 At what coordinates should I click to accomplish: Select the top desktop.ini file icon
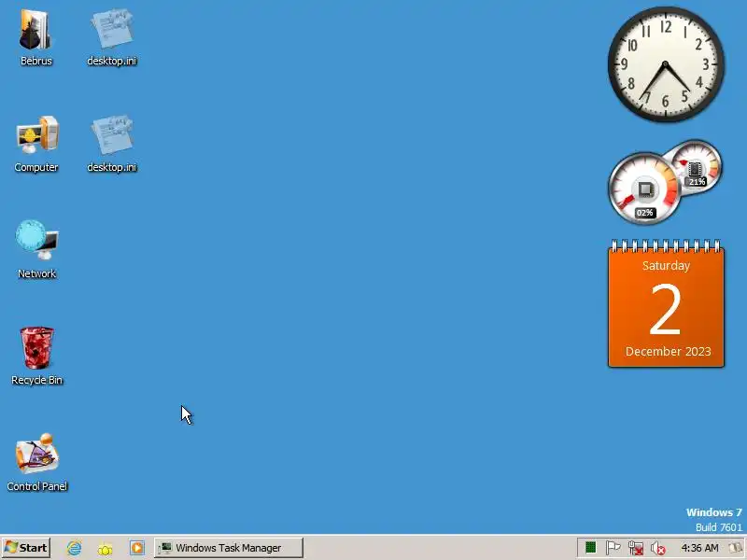(112, 38)
